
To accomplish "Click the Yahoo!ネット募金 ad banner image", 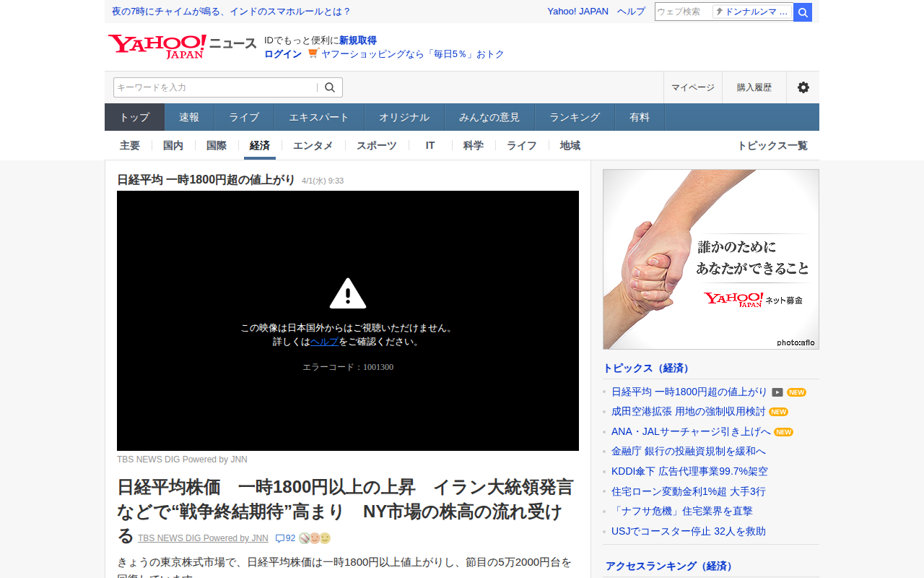I will [711, 259].
